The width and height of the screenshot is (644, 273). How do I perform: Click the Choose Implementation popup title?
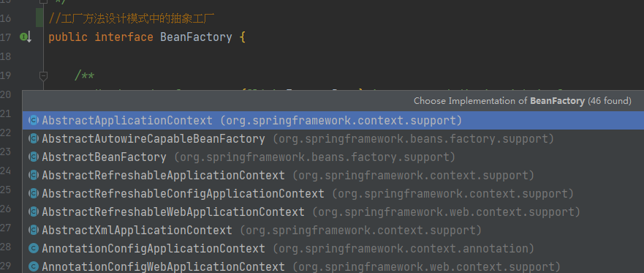click(523, 101)
